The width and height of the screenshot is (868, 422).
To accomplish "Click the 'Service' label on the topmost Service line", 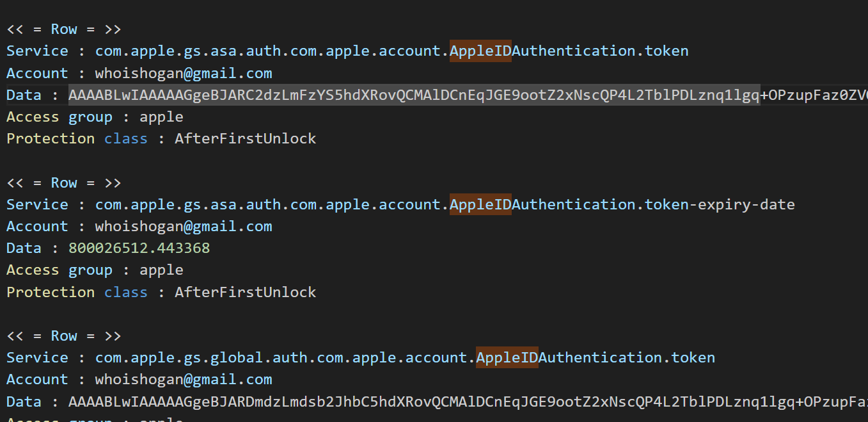I will pyautogui.click(x=37, y=51).
